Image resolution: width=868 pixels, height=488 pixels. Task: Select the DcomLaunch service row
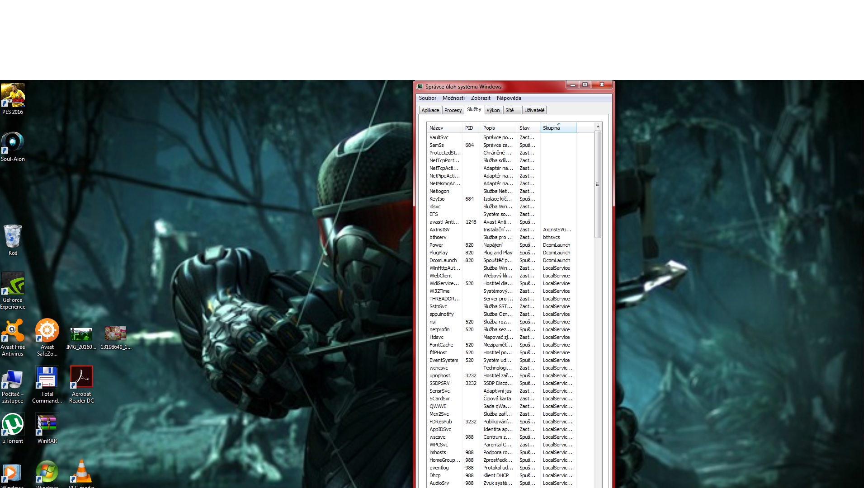443,260
